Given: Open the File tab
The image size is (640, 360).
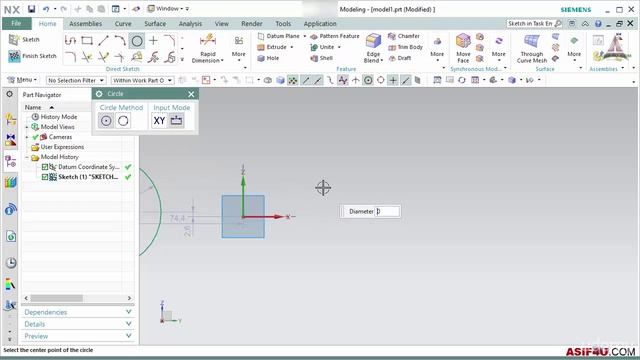Looking at the screenshot, I should [x=16, y=23].
